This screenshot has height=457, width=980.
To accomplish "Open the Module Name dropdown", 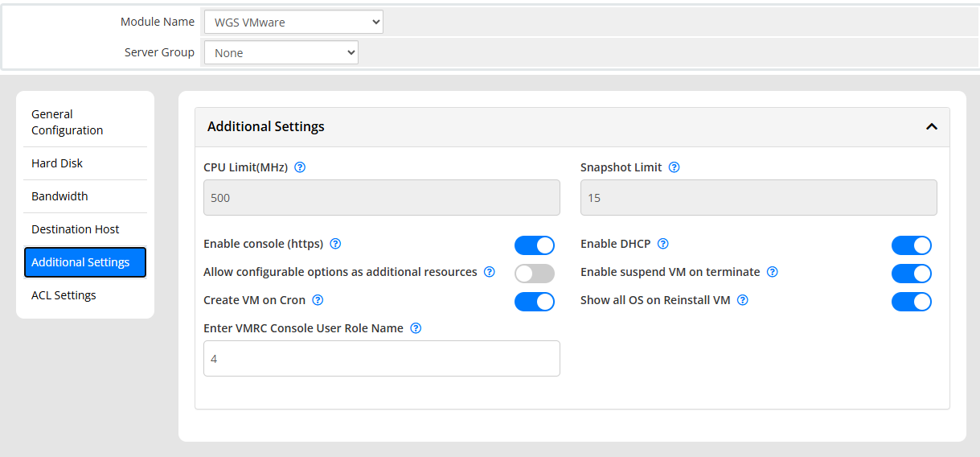I will [293, 23].
